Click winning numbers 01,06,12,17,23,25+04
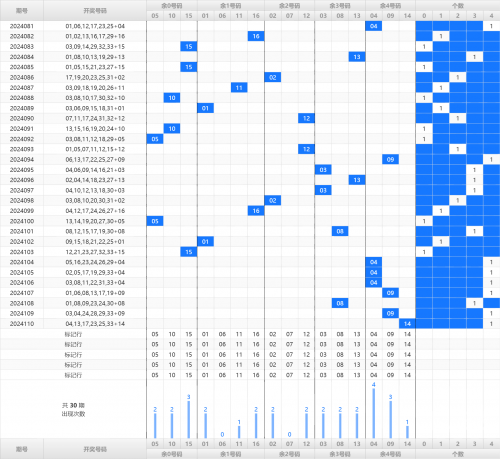The image size is (500, 459). pos(95,26)
